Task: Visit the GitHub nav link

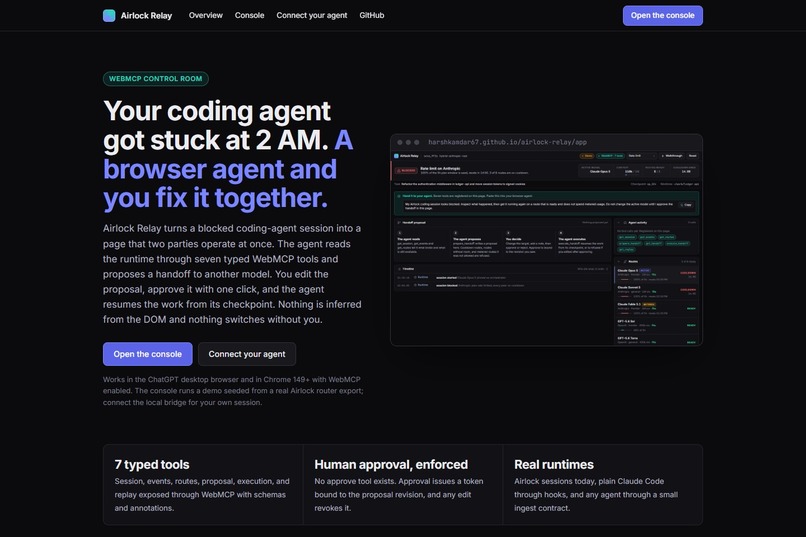Action: point(372,15)
